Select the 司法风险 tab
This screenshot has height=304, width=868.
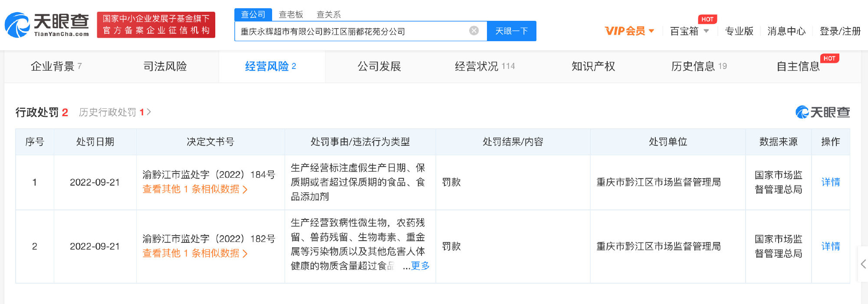pos(165,66)
